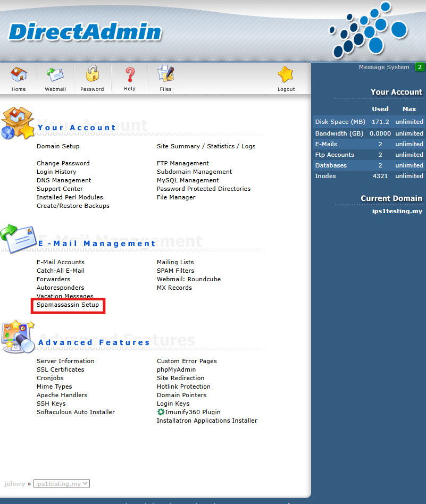
Task: Launch Softaculous Auto Installer
Action: [x=76, y=412]
